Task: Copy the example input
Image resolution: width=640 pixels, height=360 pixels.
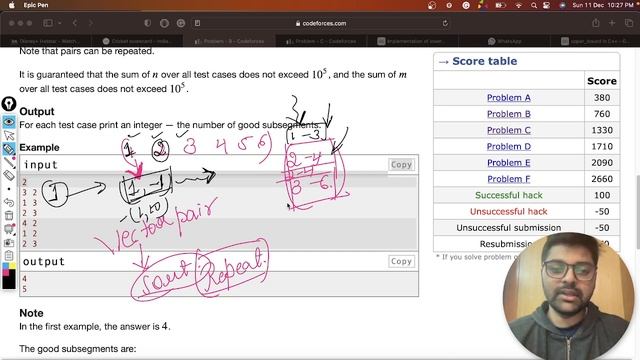Action: (x=401, y=164)
